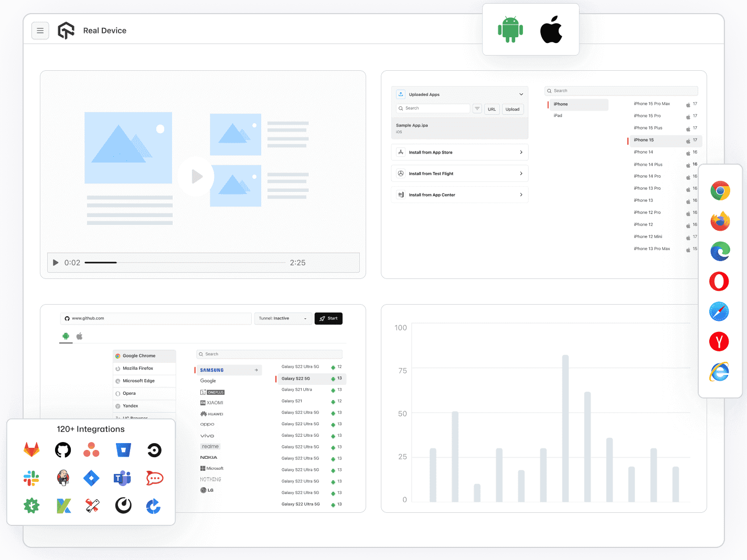Image resolution: width=747 pixels, height=560 pixels.
Task: Open the Tunnel Inactive dropdown
Action: 283,318
